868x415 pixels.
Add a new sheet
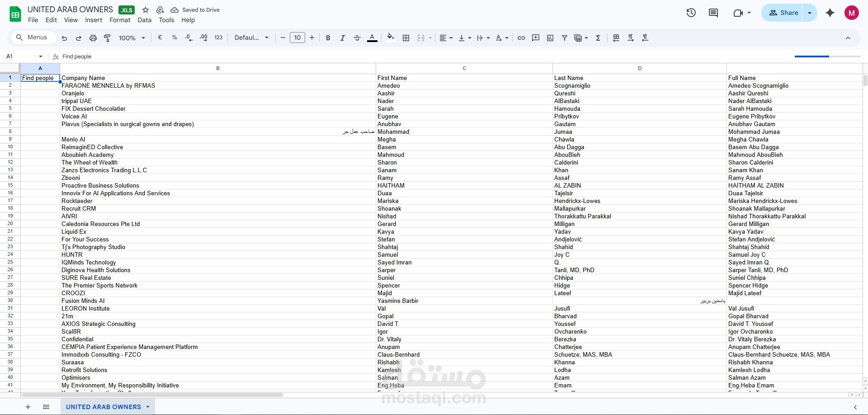pyautogui.click(x=28, y=407)
